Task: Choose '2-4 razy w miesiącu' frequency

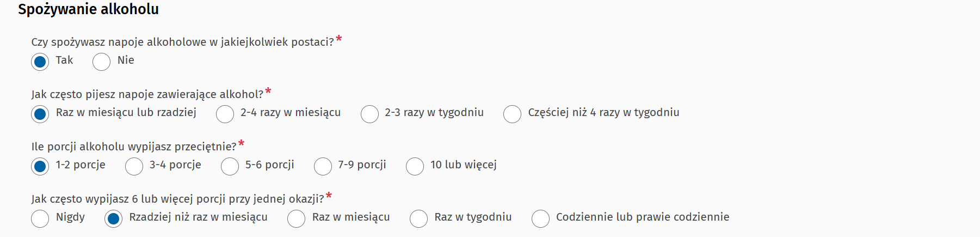Action: coord(225,114)
